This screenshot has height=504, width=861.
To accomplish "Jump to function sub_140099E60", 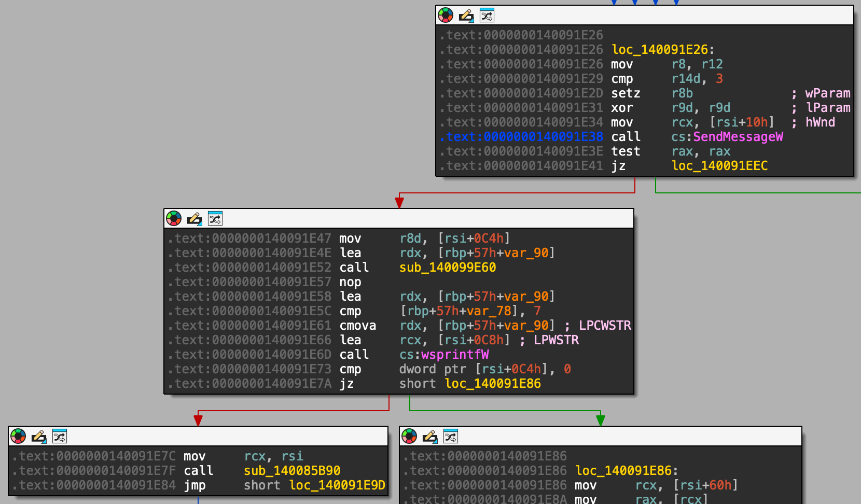I will (447, 267).
